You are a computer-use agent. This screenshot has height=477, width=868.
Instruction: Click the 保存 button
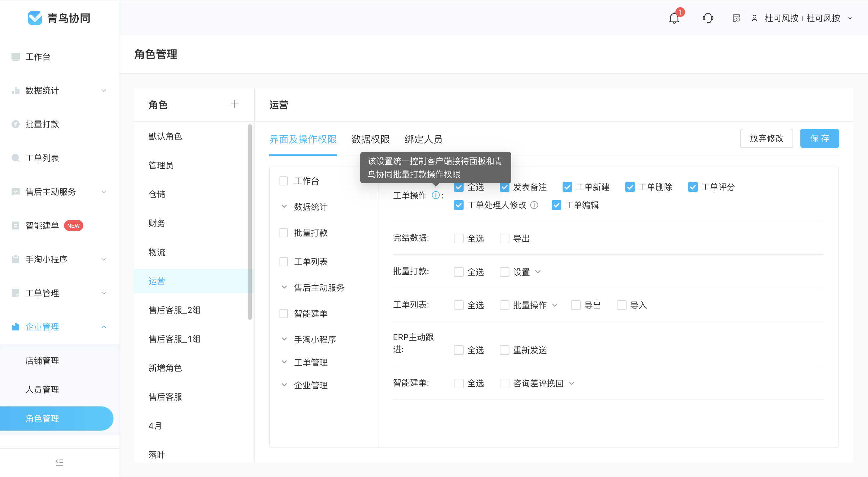819,138
